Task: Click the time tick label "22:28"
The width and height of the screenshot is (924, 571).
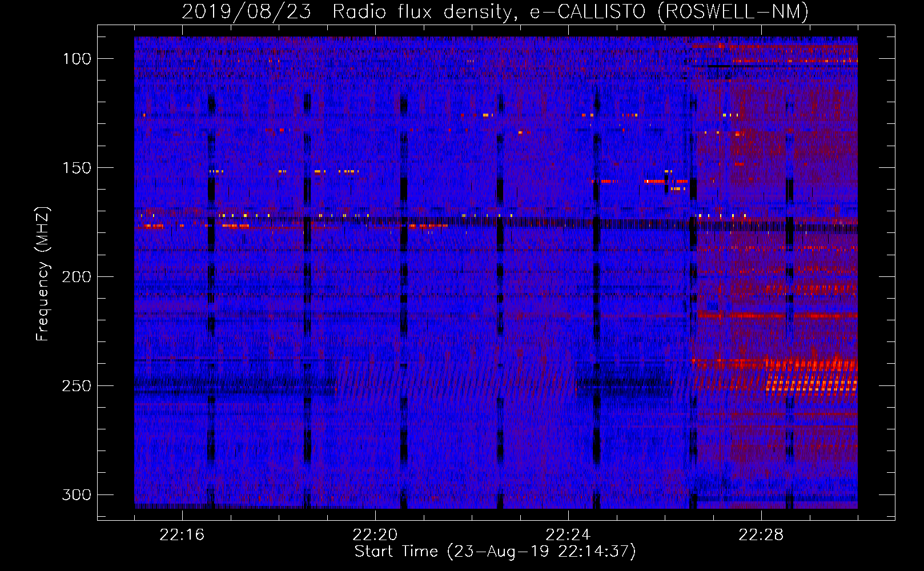Action: [761, 535]
